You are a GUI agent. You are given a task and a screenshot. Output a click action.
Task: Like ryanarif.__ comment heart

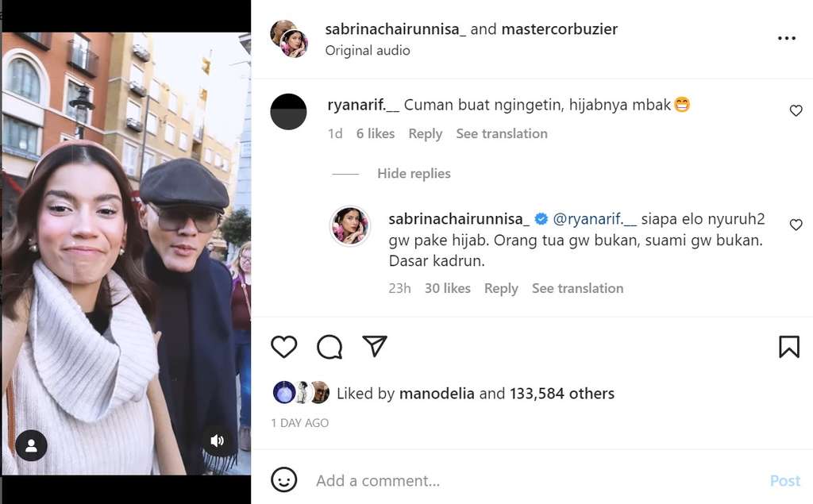point(796,111)
